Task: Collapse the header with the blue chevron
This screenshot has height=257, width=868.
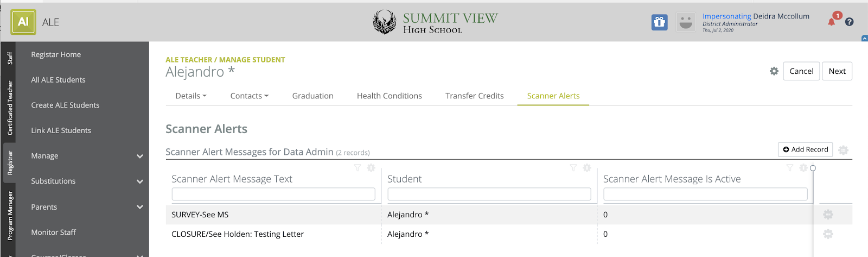Action: [864, 39]
